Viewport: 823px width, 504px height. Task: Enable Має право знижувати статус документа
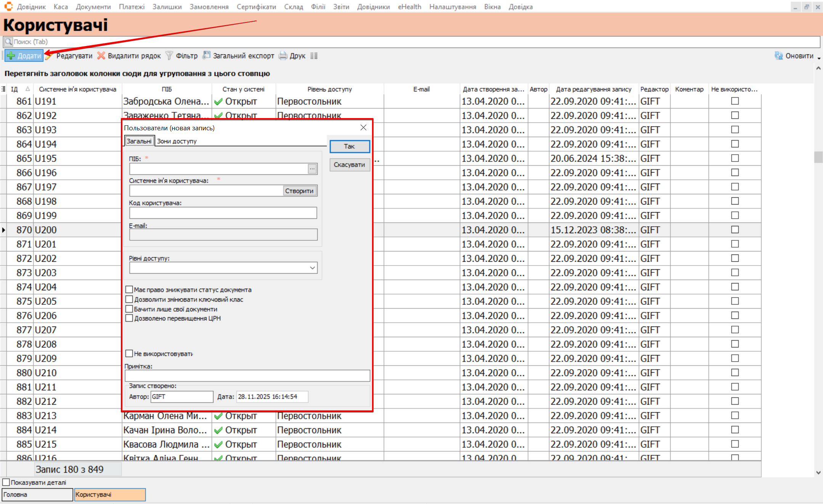[129, 290]
